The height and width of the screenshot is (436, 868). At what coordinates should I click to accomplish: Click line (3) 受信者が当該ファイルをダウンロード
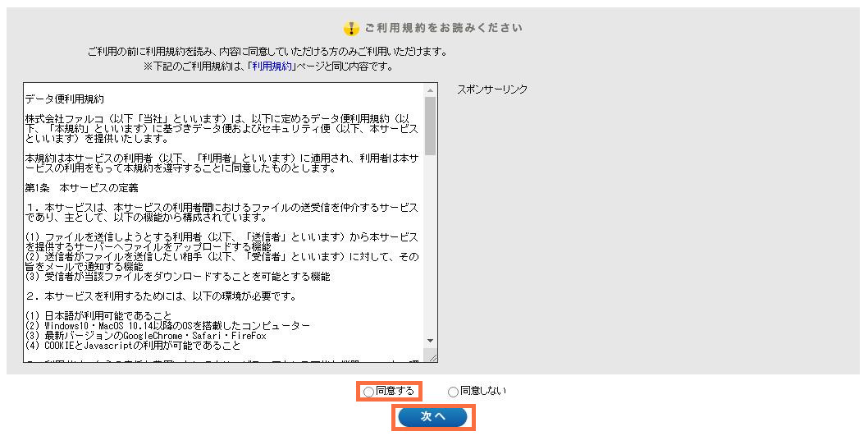(x=178, y=277)
